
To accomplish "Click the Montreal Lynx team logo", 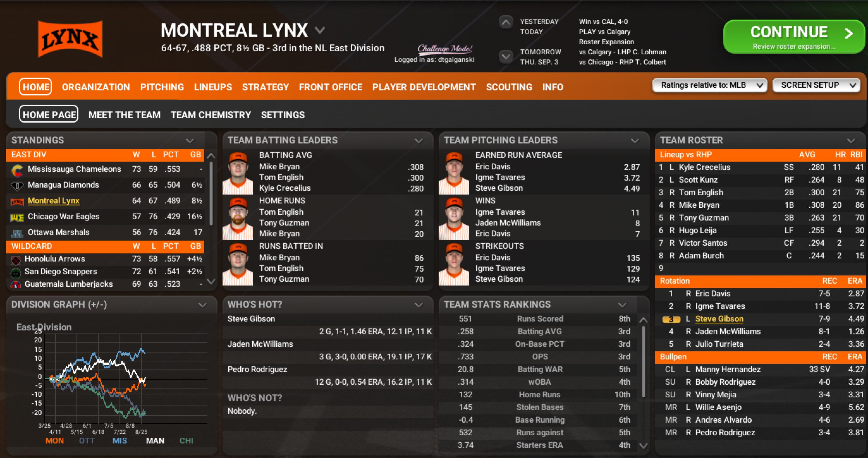I will (70, 39).
